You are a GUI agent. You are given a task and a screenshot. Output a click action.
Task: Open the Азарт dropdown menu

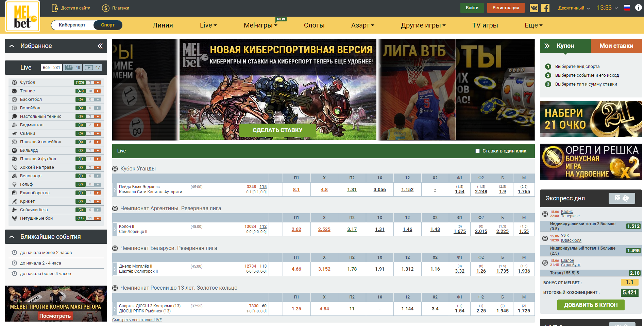(x=362, y=25)
